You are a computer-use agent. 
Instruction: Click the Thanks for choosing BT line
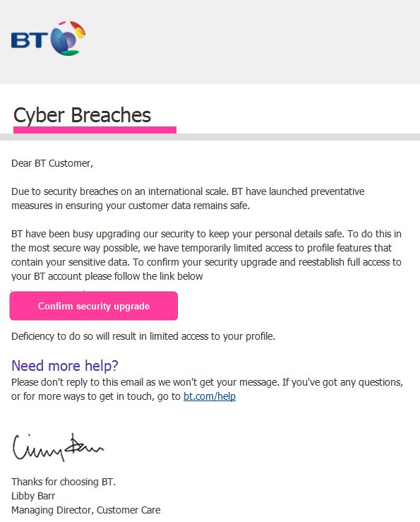64,482
